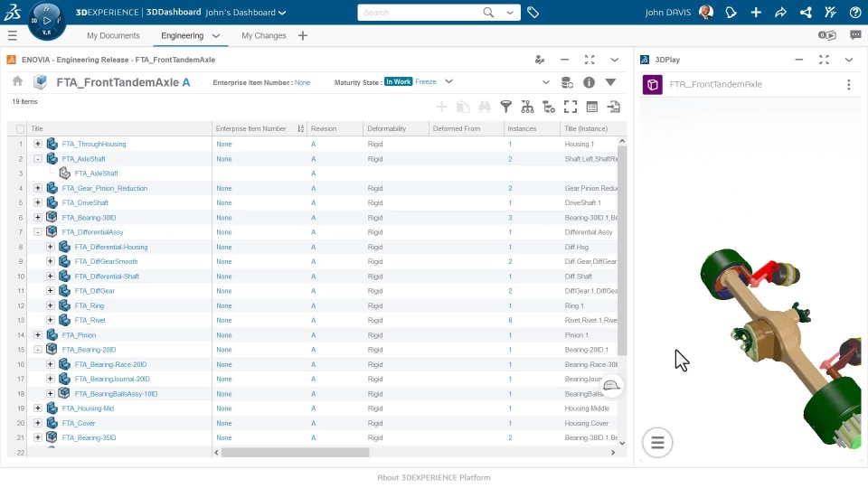
Task: Collapse the FTA_DifferentialAssy tree node
Action: pyautogui.click(x=38, y=232)
